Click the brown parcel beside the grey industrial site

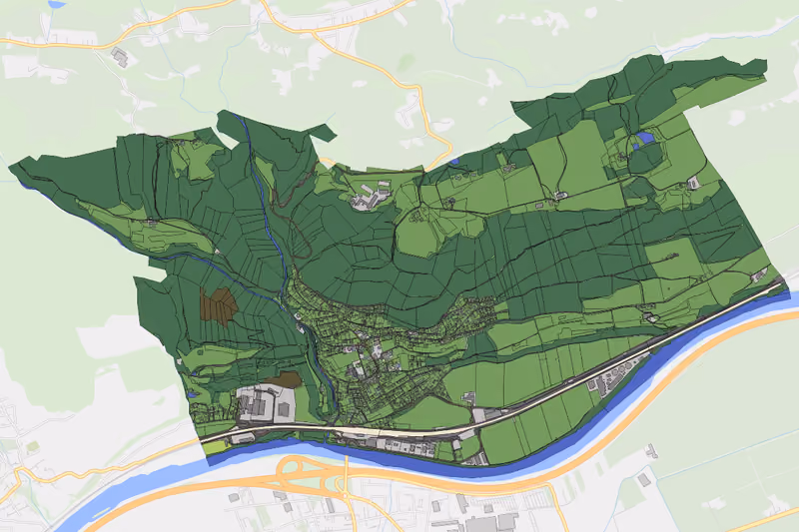pos(286,378)
